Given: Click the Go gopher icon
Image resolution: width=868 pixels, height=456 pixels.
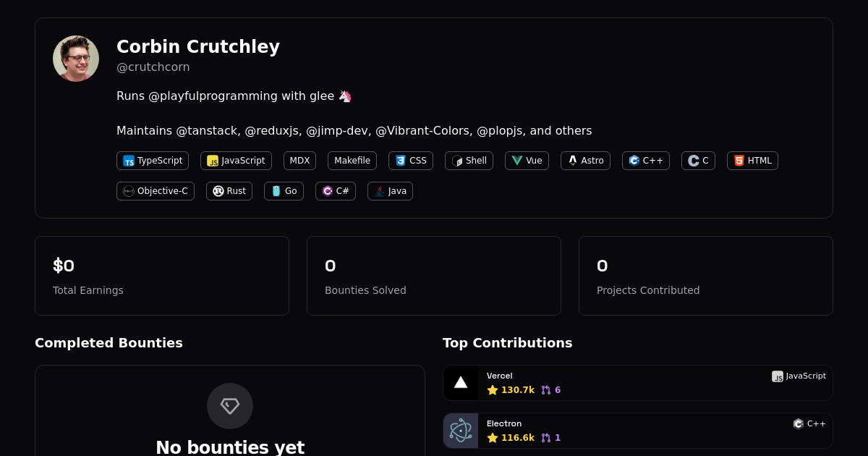Looking at the screenshot, I should tap(276, 191).
